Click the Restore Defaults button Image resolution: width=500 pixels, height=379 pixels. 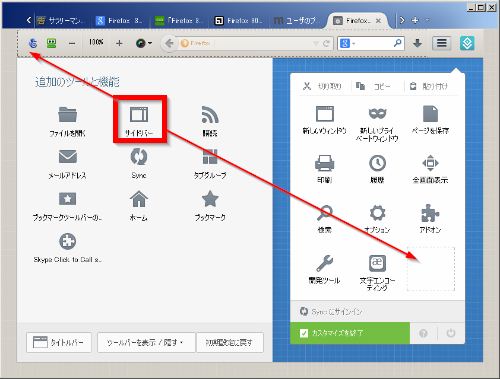(230, 342)
